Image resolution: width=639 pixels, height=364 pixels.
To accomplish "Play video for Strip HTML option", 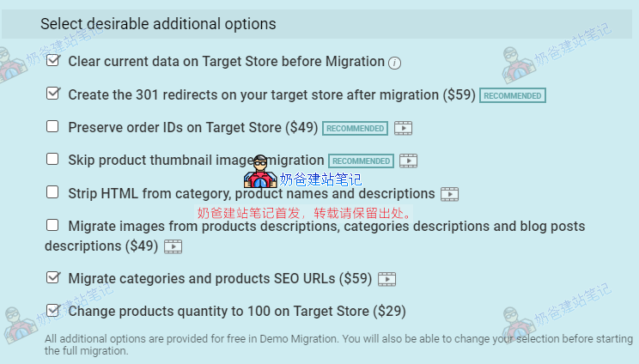I will click(450, 194).
